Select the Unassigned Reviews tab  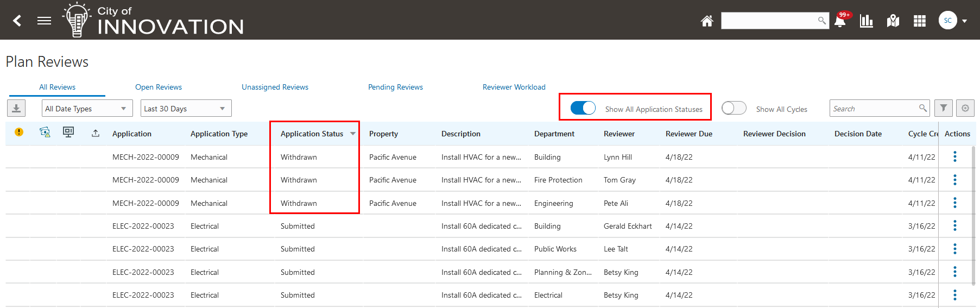[275, 87]
